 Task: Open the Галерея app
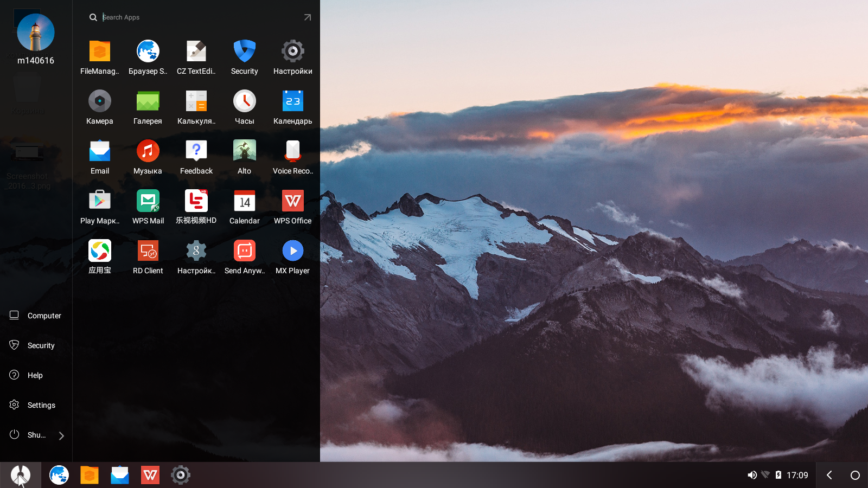[148, 101]
